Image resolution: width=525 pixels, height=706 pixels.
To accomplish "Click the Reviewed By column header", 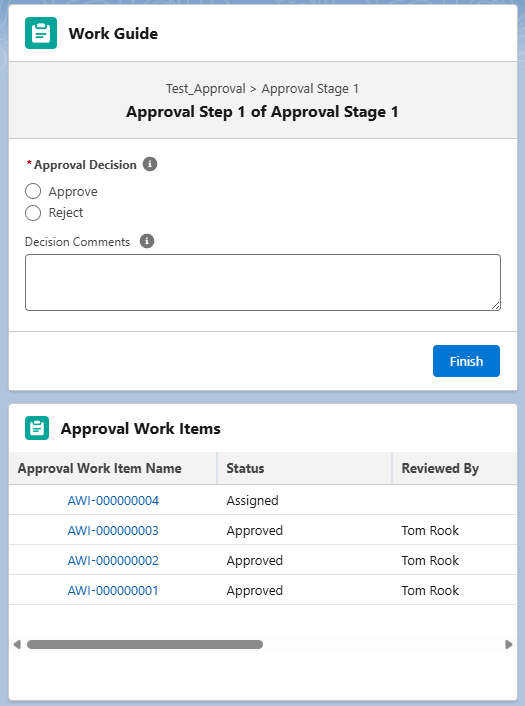I will point(455,468).
